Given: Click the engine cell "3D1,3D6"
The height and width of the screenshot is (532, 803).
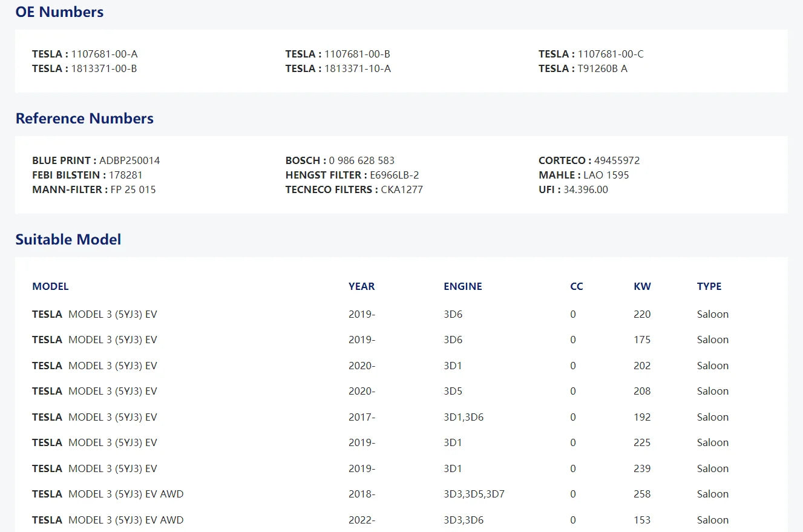Looking at the screenshot, I should coord(464,417).
